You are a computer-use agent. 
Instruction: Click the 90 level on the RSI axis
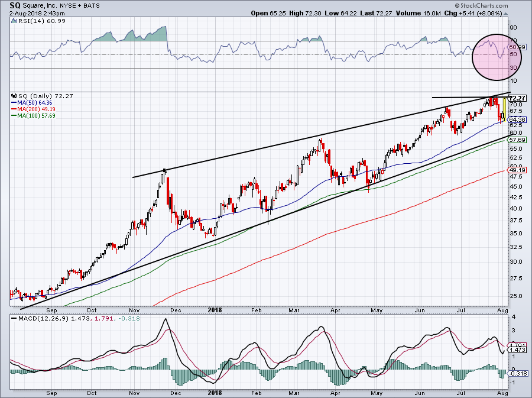(x=513, y=28)
